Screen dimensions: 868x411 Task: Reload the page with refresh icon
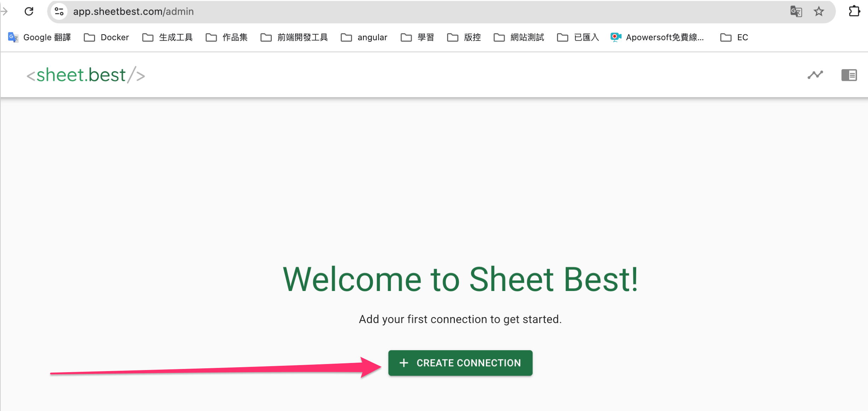tap(29, 11)
